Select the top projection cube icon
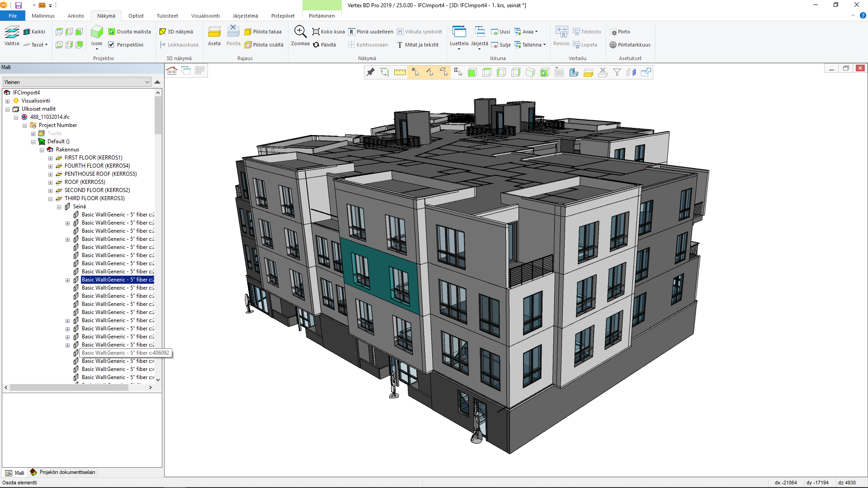This screenshot has height=488, width=868. [59, 32]
